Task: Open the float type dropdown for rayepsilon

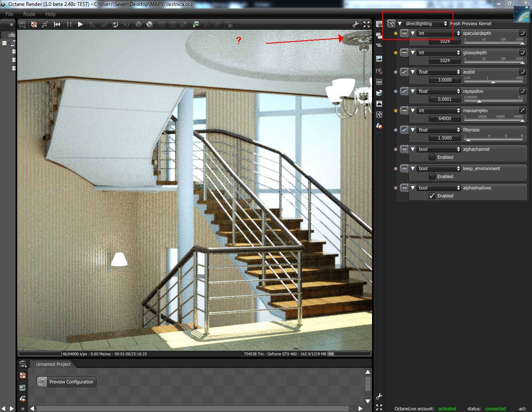Action: (x=439, y=91)
